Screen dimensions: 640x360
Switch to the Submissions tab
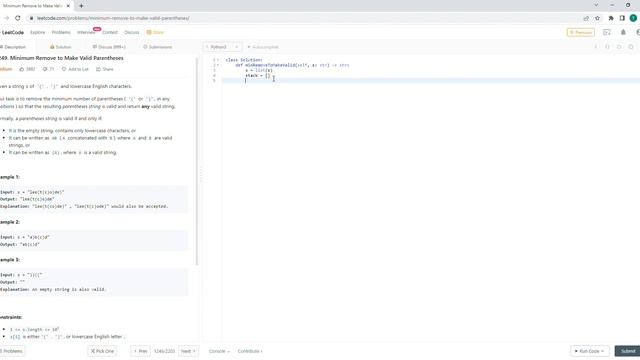click(158, 47)
